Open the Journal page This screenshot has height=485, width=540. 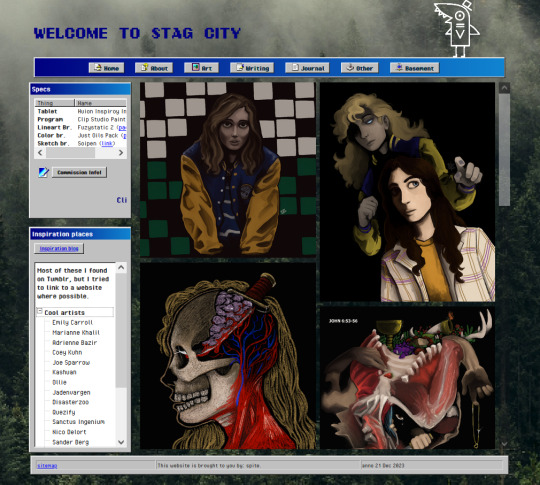(x=307, y=68)
